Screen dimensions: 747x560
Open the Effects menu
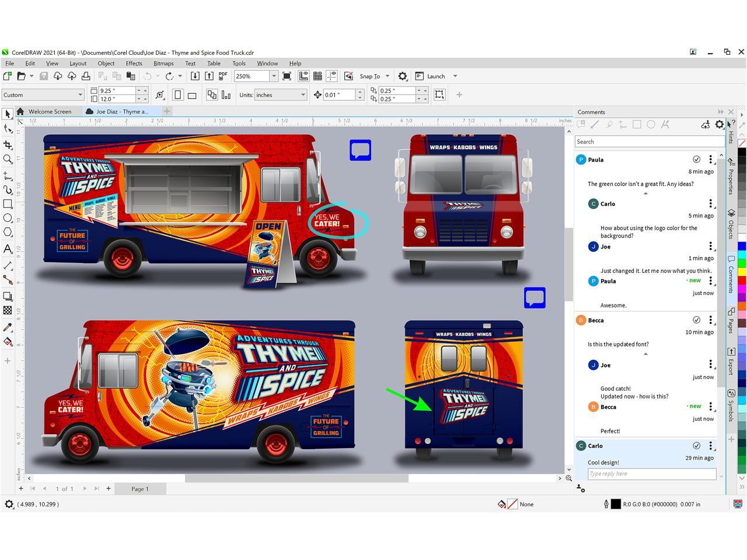(x=134, y=63)
